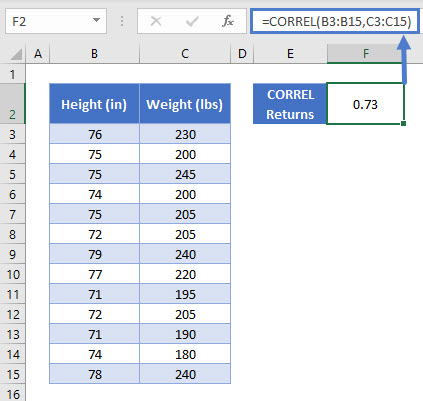Select row 3 header
The image size is (423, 401).
coord(13,134)
